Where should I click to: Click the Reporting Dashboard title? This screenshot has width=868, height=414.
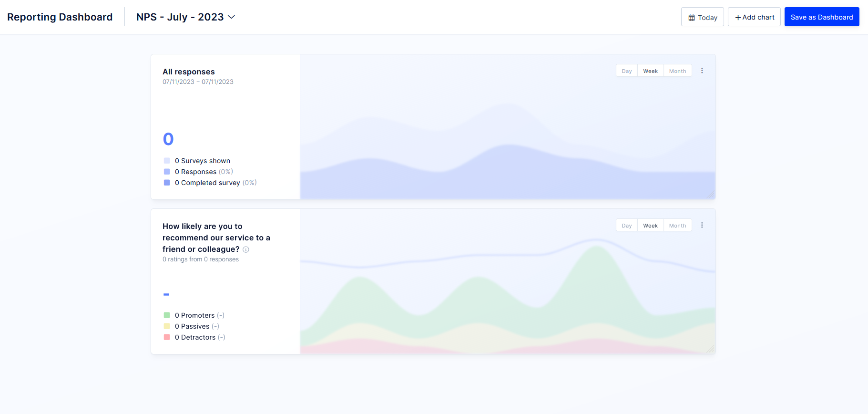pos(60,17)
